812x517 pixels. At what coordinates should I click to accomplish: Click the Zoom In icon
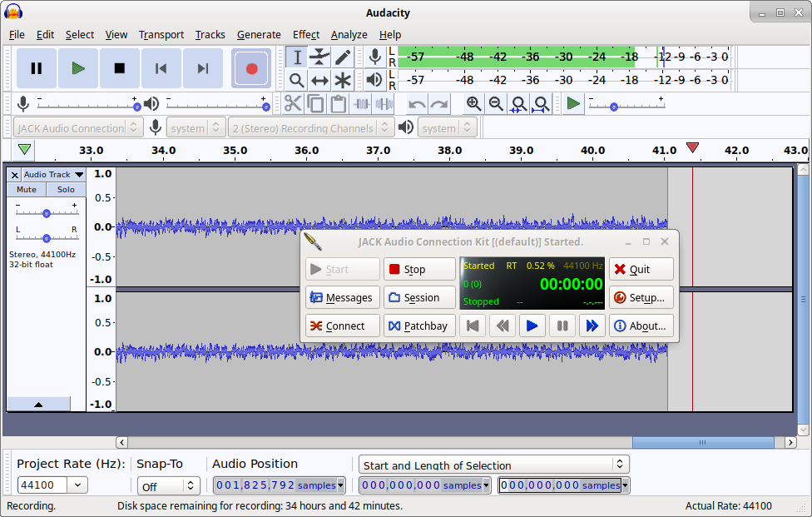pyautogui.click(x=473, y=104)
